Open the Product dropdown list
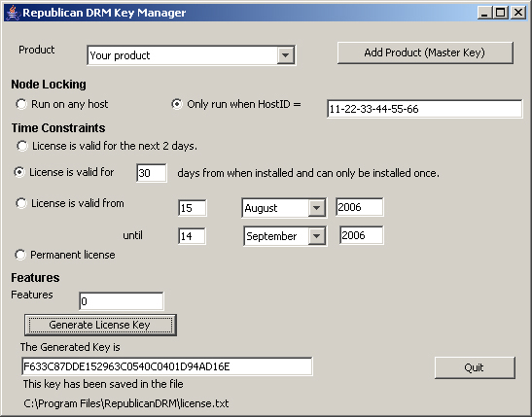532x417 pixels. click(285, 55)
